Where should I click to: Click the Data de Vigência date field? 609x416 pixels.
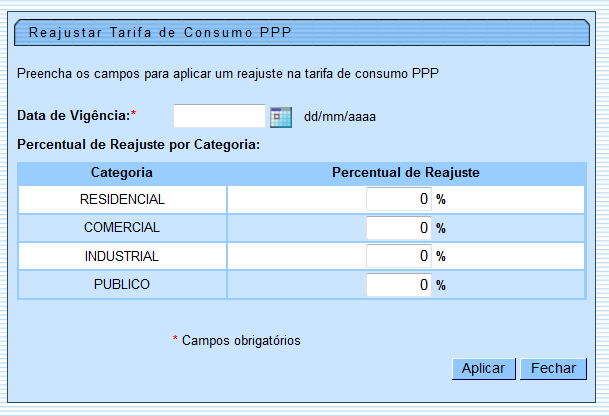click(219, 117)
